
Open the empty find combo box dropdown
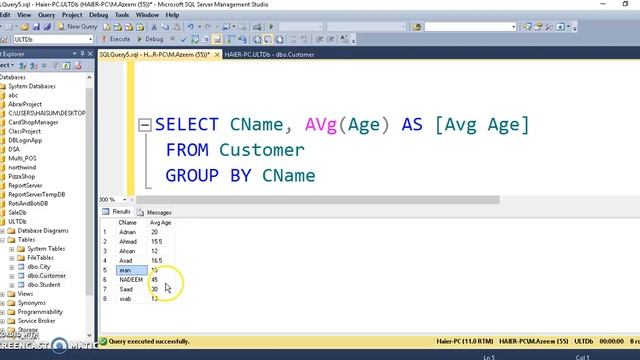click(x=513, y=27)
